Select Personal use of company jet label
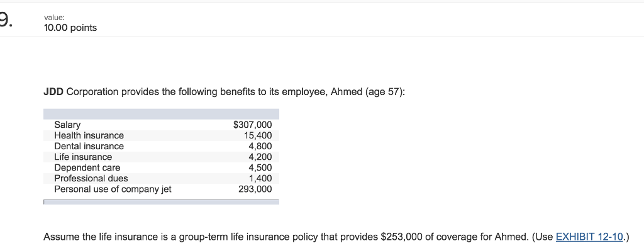Screen dimensions: 644x248 point(113,189)
